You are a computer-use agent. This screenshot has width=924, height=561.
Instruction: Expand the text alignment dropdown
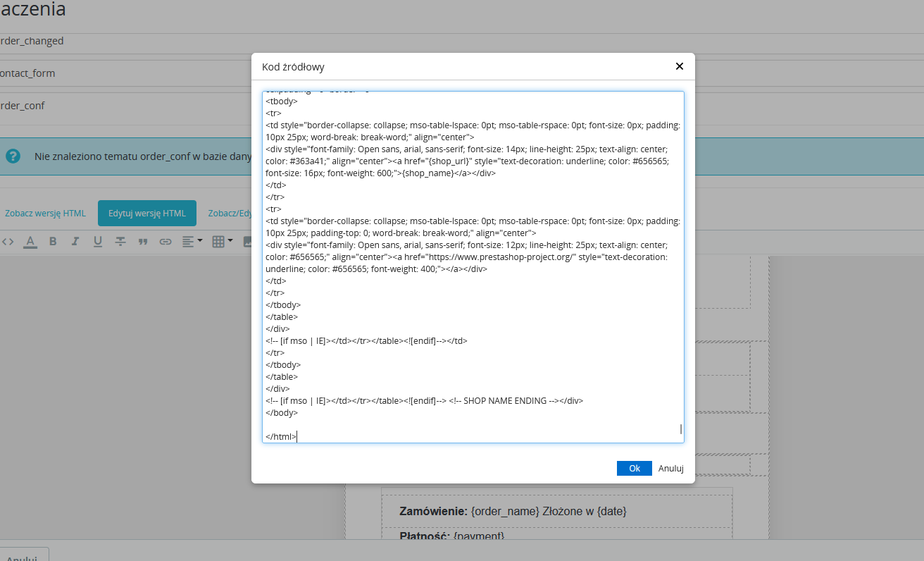(x=192, y=241)
